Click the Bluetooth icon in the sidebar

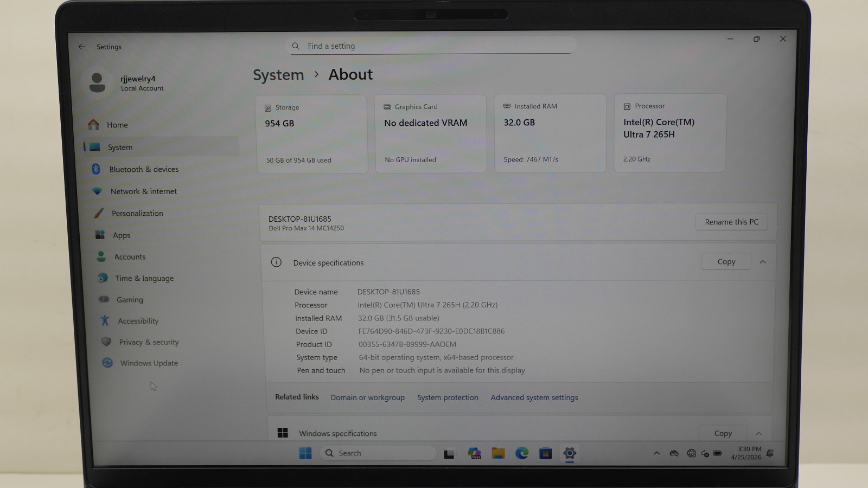96,169
